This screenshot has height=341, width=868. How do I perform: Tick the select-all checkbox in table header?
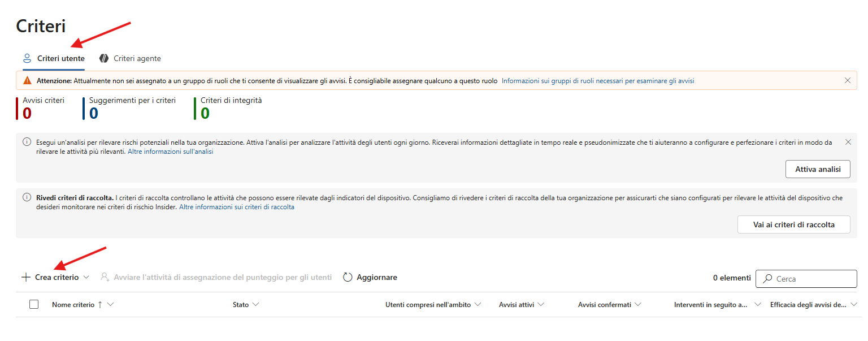[34, 304]
